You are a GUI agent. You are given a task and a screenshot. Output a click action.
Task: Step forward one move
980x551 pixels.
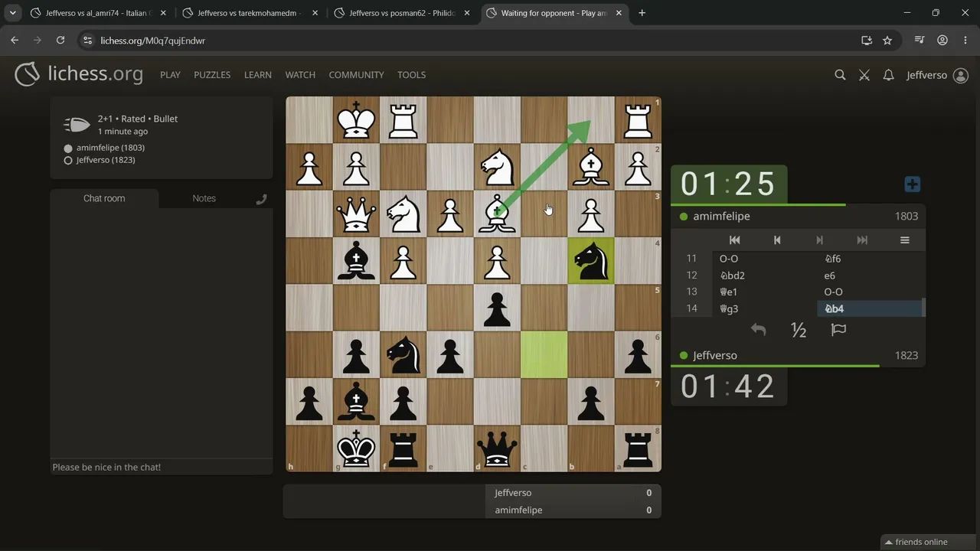(819, 240)
